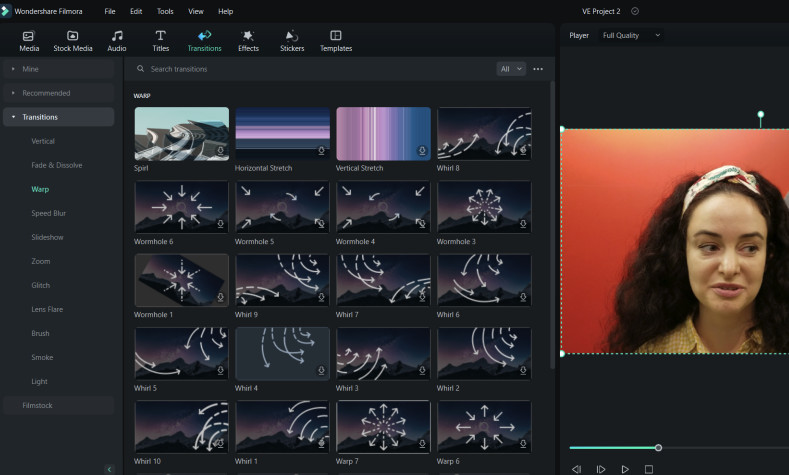Open Stock Media library
This screenshot has height=475, width=789.
(72, 41)
